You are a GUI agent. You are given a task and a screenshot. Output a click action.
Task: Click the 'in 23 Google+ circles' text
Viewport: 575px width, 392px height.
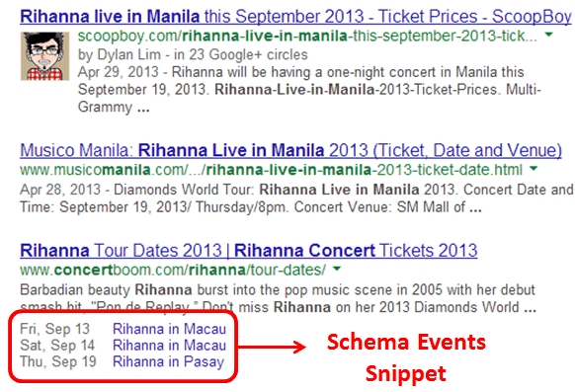pos(241,55)
